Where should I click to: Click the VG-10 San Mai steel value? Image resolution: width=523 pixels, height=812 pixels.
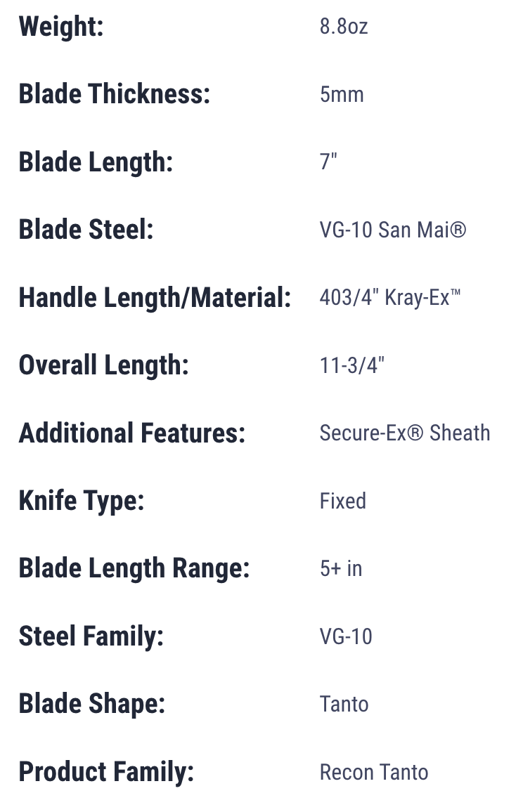pyautogui.click(x=393, y=230)
